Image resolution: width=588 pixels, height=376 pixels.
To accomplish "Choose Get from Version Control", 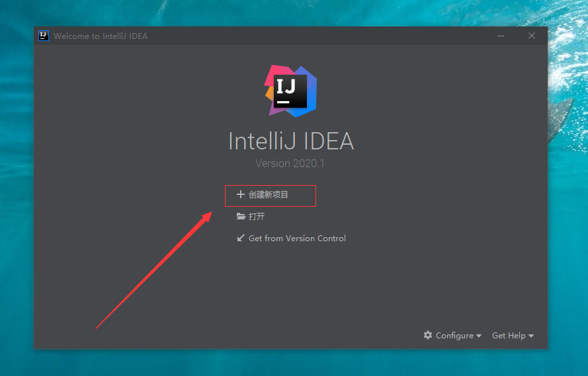I will click(297, 238).
